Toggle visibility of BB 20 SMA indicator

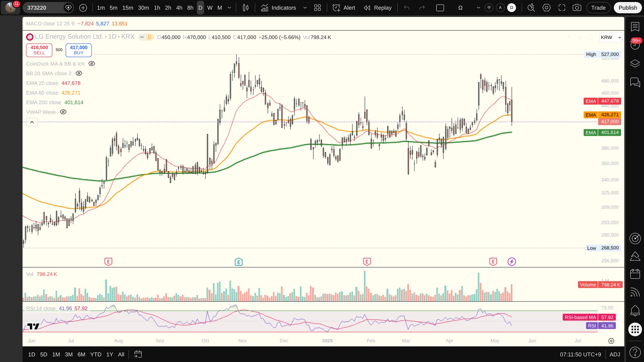click(79, 73)
